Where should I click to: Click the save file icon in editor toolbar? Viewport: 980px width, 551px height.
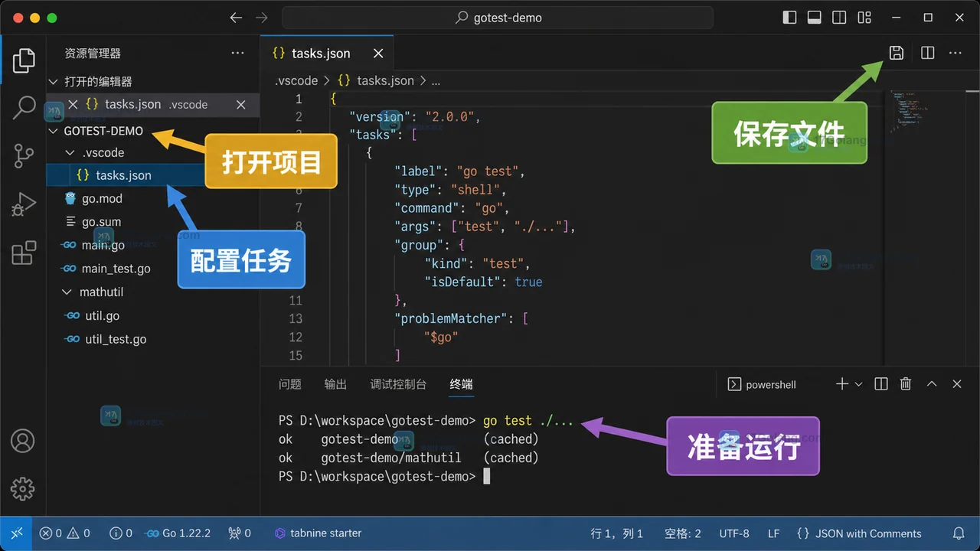(896, 53)
